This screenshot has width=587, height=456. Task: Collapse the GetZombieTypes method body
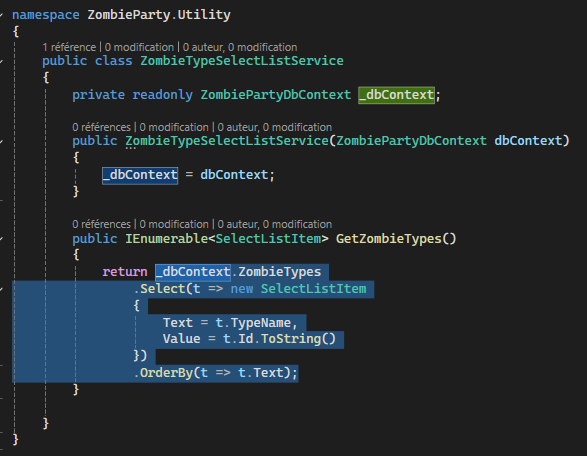pos(1,239)
